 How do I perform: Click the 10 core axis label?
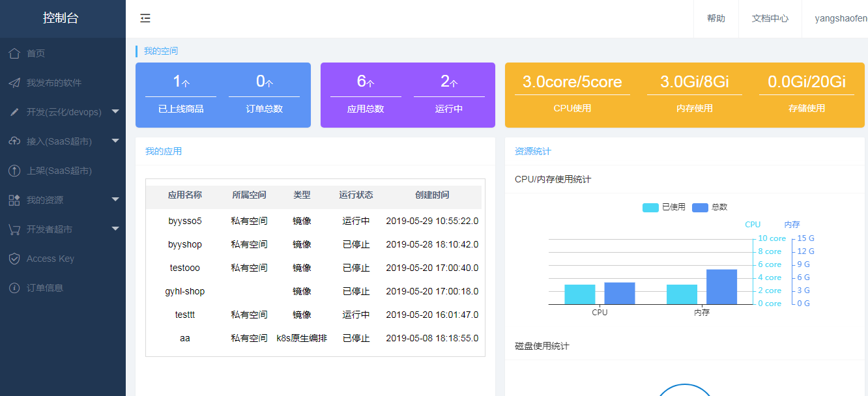point(772,238)
